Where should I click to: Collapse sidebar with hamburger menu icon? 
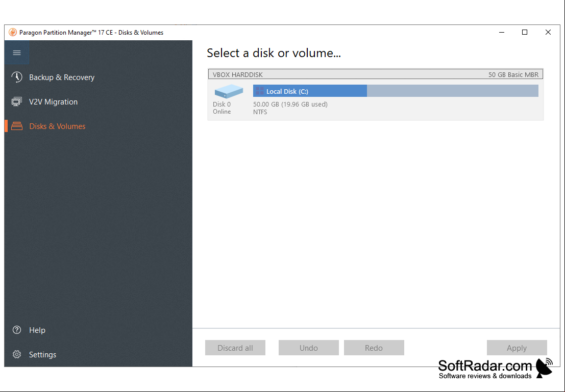tap(17, 53)
